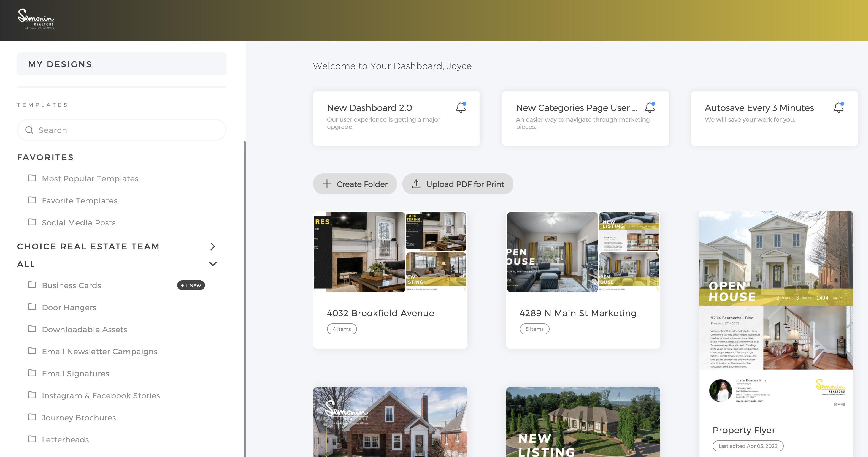Expand the Choice Real Estate Team section
Viewport: 868px width, 457px height.
(x=212, y=246)
